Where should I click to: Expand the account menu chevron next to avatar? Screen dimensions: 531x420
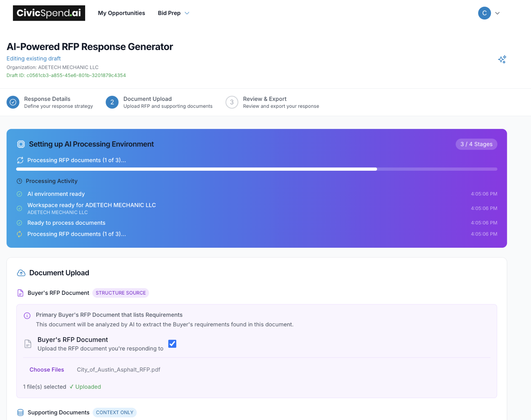[497, 13]
